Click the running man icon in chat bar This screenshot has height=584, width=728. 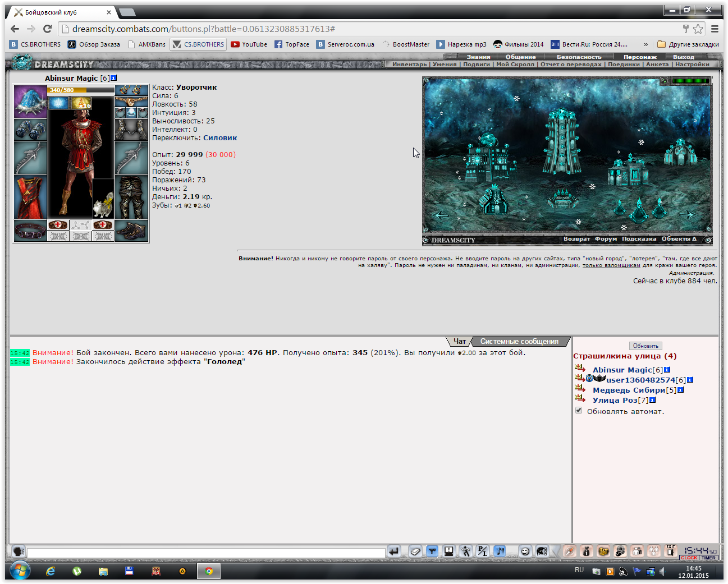(466, 551)
